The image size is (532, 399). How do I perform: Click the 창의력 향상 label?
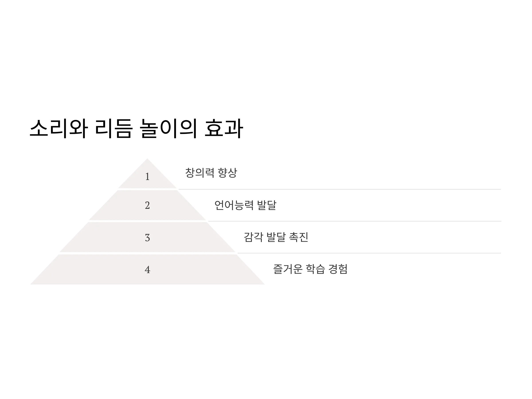(211, 173)
